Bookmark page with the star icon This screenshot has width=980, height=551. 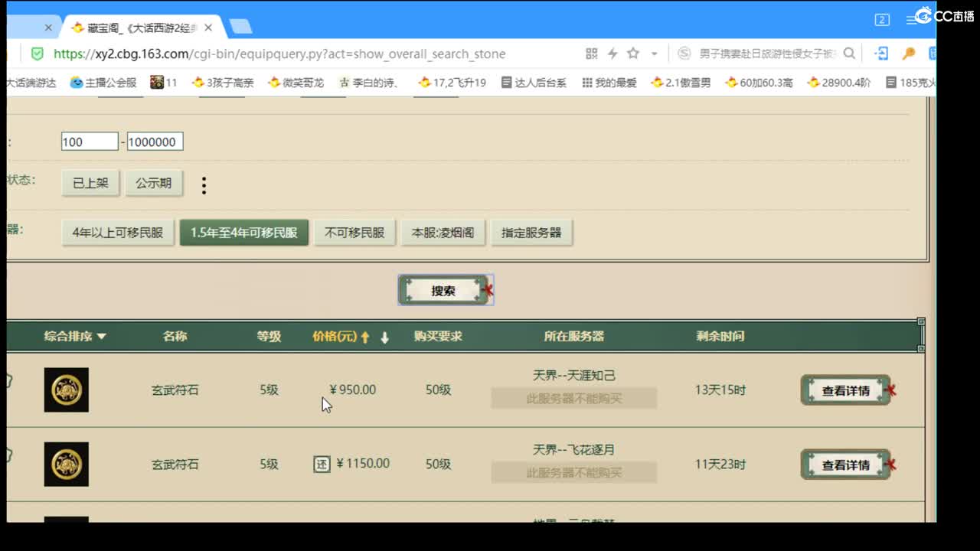[x=633, y=54]
